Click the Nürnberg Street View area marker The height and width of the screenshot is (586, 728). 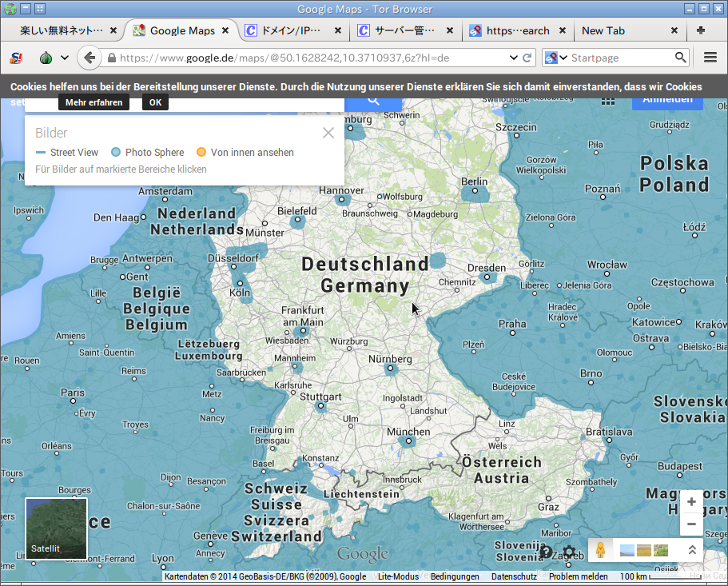point(390,369)
